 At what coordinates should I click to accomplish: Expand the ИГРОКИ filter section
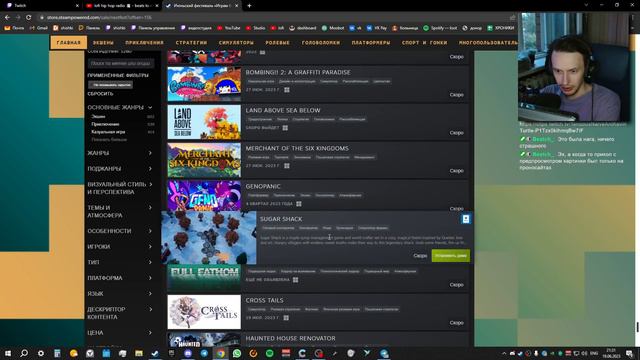point(120,247)
